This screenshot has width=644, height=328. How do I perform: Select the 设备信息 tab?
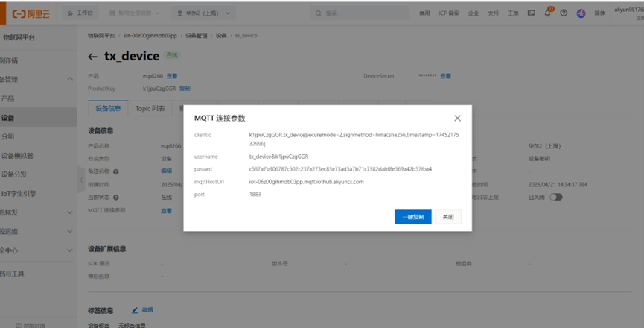pos(109,108)
